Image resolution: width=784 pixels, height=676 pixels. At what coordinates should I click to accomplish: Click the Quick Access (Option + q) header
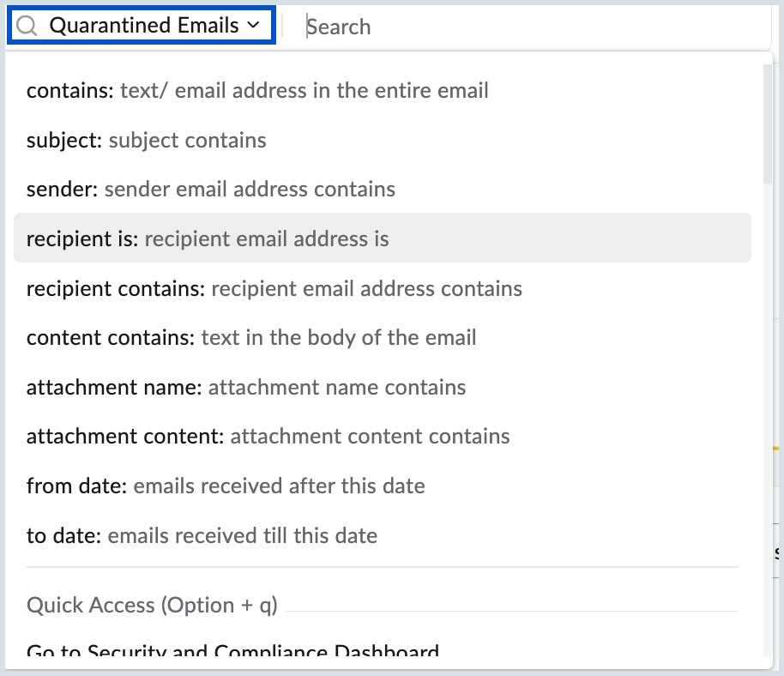click(152, 606)
